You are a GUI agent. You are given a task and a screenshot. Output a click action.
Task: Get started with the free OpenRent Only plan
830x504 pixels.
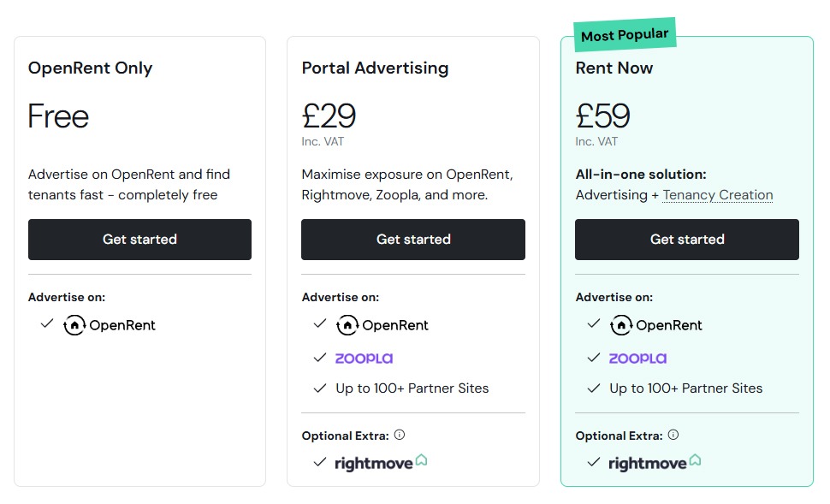[x=139, y=240]
